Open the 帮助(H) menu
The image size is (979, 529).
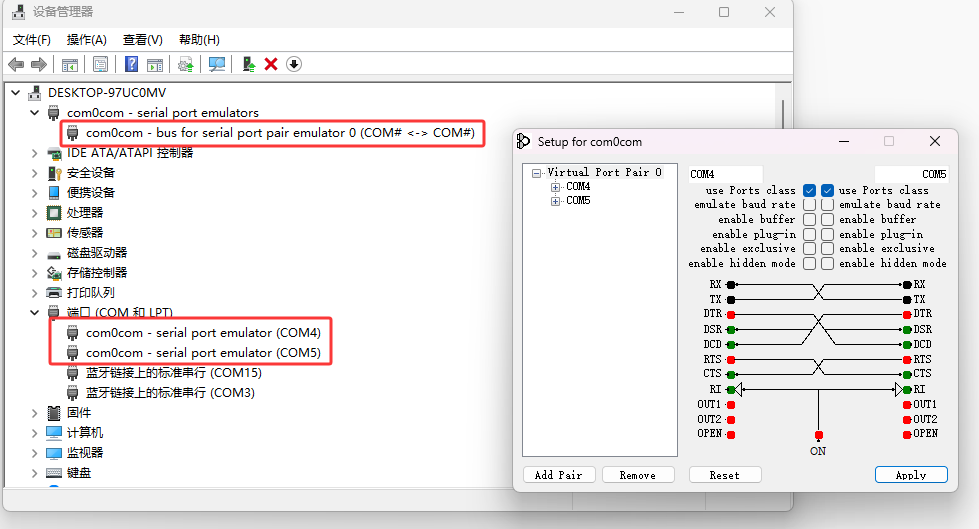pyautogui.click(x=199, y=40)
